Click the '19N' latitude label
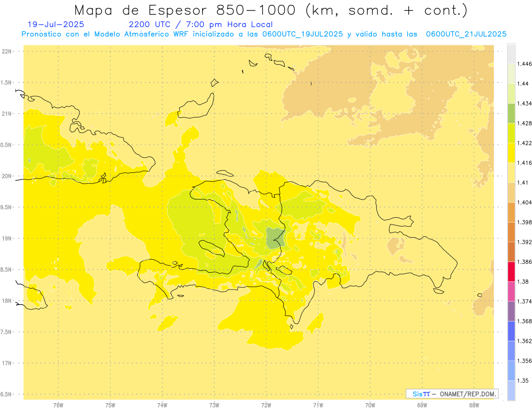The width and height of the screenshot is (532, 411). (7, 238)
